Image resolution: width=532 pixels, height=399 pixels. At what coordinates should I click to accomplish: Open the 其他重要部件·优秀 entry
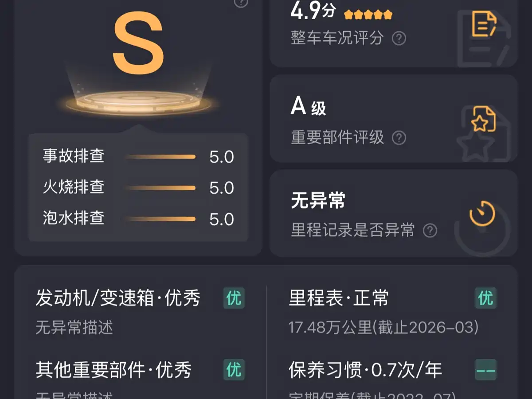point(140,379)
